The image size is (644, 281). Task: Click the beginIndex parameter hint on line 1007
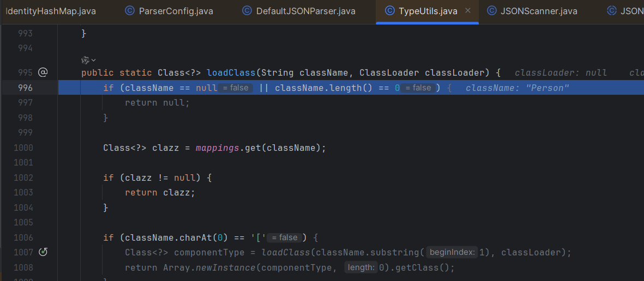point(452,252)
